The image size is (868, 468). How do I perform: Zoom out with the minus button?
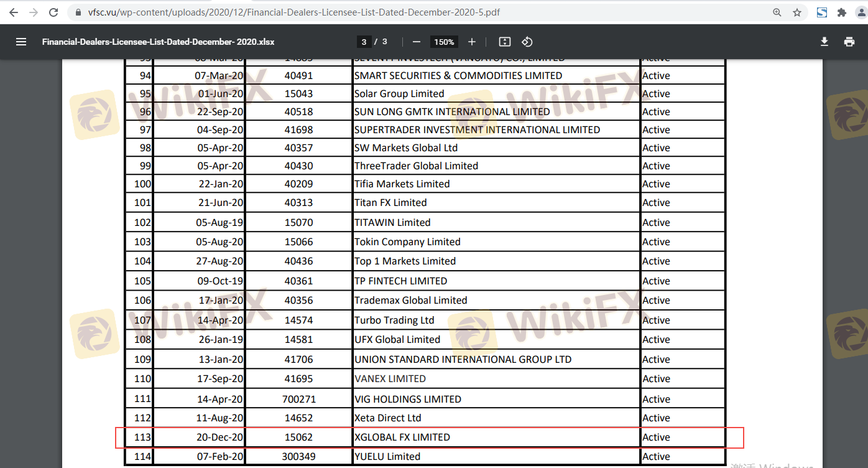[x=417, y=42]
